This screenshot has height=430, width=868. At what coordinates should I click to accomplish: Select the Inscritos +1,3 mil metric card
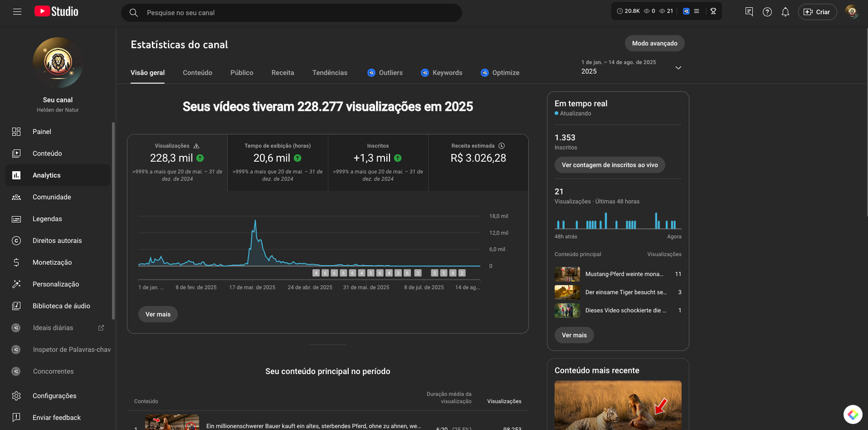pyautogui.click(x=378, y=163)
